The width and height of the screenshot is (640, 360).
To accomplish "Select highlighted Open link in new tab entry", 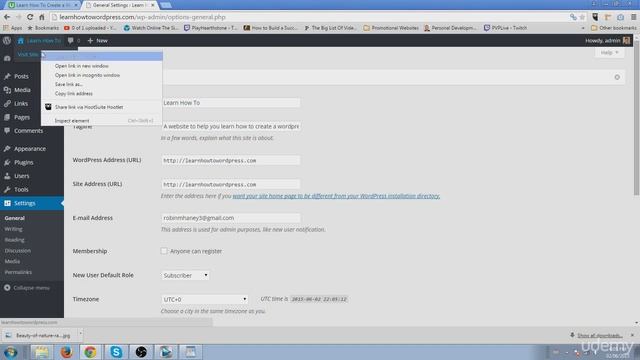I will tap(102, 56).
